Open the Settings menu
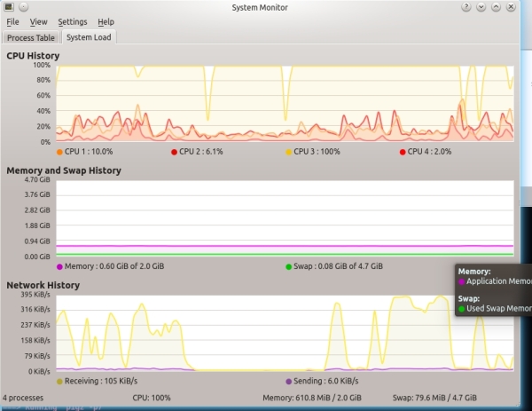Viewport: 532px width, 411px height. 73,22
